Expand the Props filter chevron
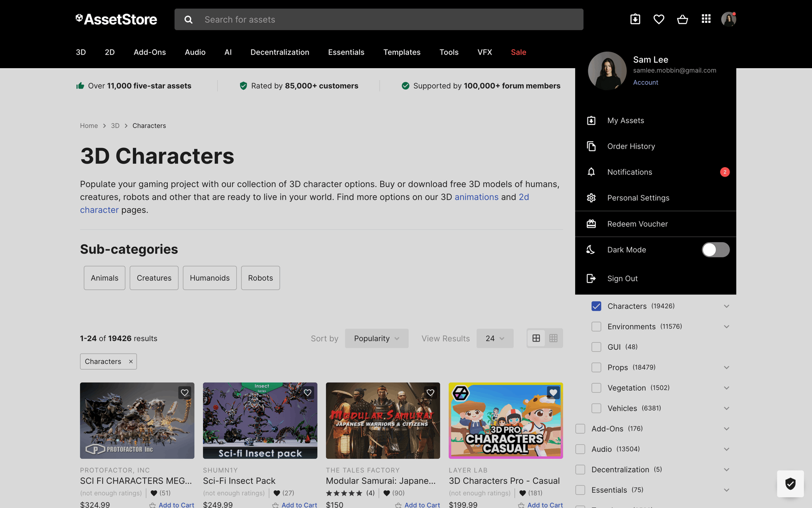 click(727, 367)
